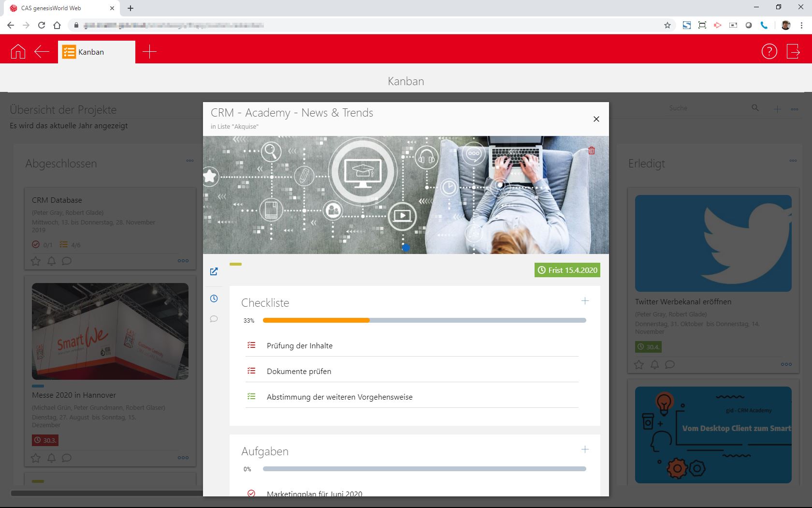Show the card history clock icon
This screenshot has height=508, width=812.
(214, 299)
